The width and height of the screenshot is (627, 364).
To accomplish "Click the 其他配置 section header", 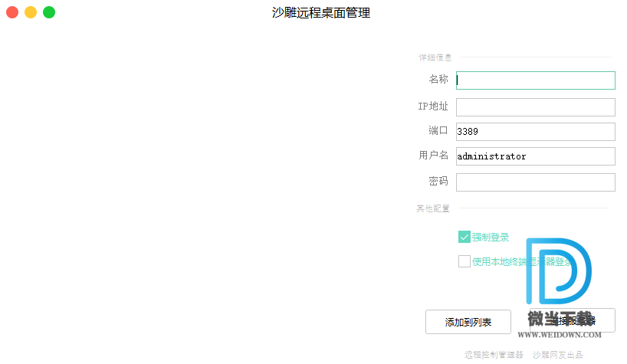I will (x=433, y=208).
